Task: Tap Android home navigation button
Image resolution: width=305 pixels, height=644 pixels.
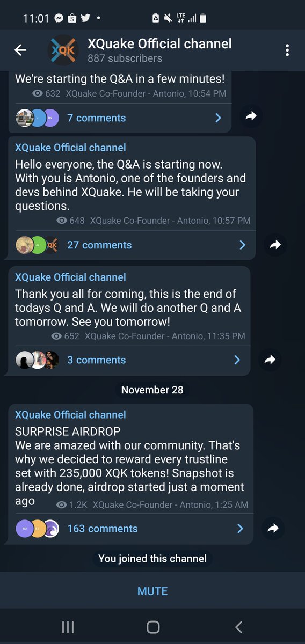Action: [x=153, y=627]
